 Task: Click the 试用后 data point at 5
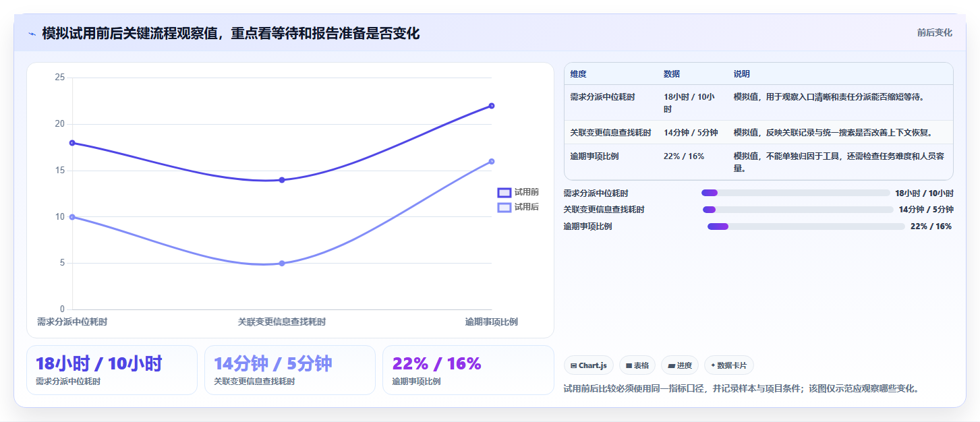click(x=282, y=264)
